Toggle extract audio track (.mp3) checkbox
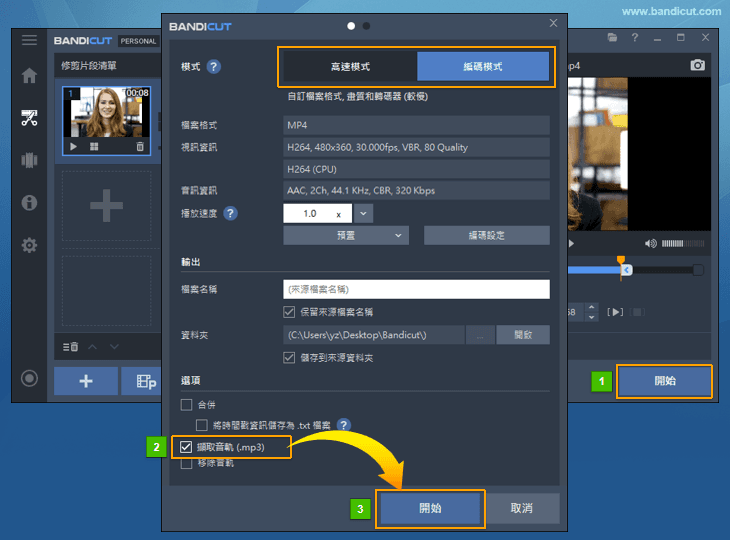Viewport: 730px width, 540px height. point(186,447)
